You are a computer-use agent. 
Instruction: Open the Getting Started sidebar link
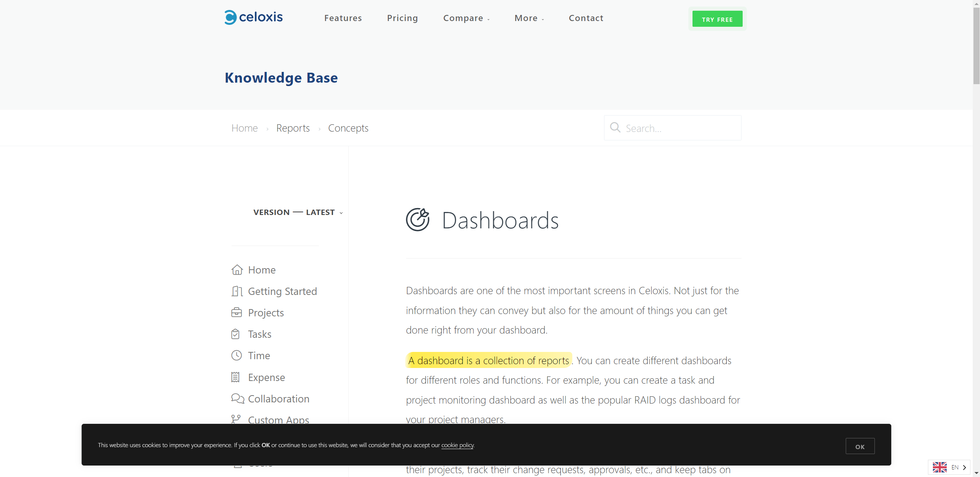click(283, 291)
